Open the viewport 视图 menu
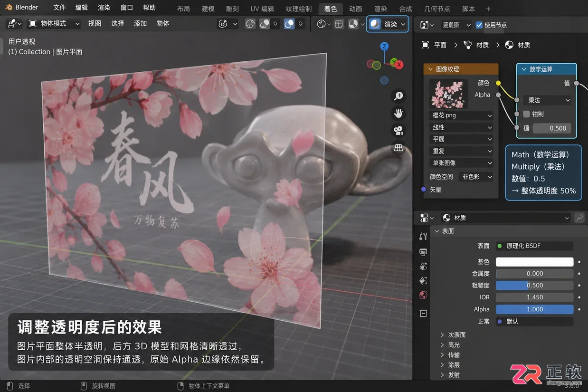The image size is (588, 392). [95, 23]
